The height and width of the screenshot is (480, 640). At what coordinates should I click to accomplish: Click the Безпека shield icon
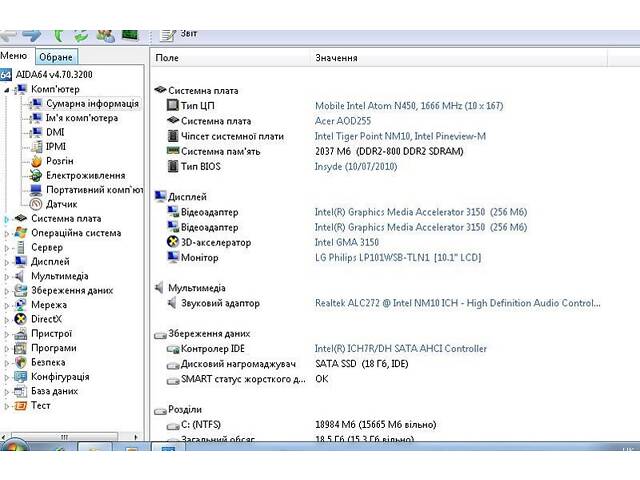[20, 362]
